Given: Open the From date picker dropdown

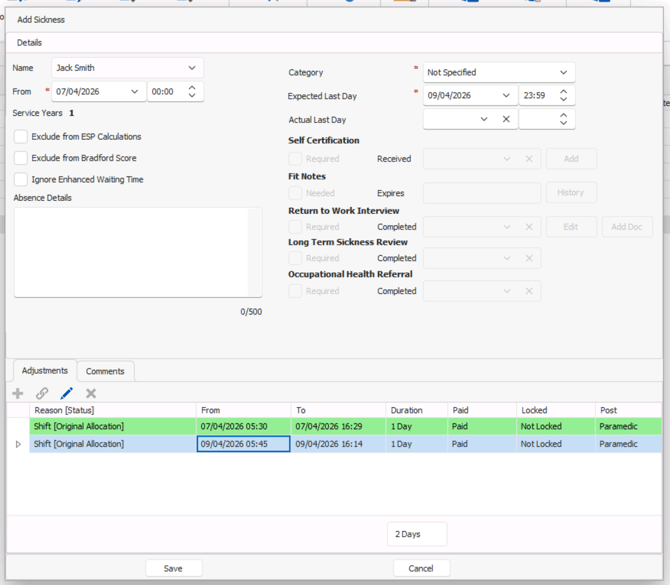Looking at the screenshot, I should [x=135, y=92].
